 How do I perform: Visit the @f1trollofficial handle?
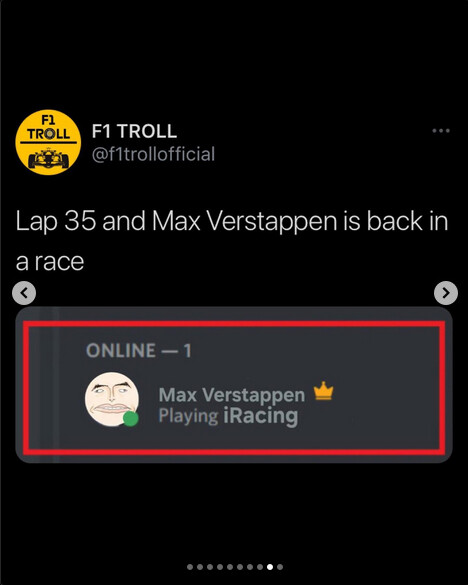point(153,154)
